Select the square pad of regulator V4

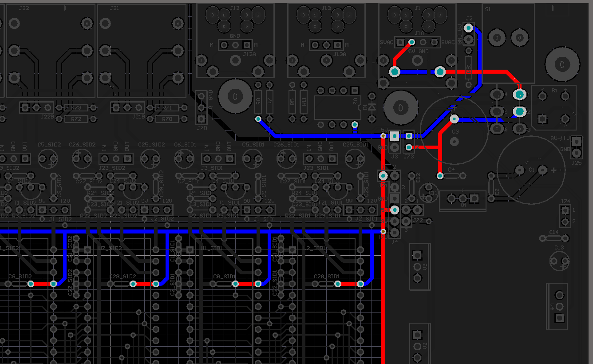click(559, 317)
